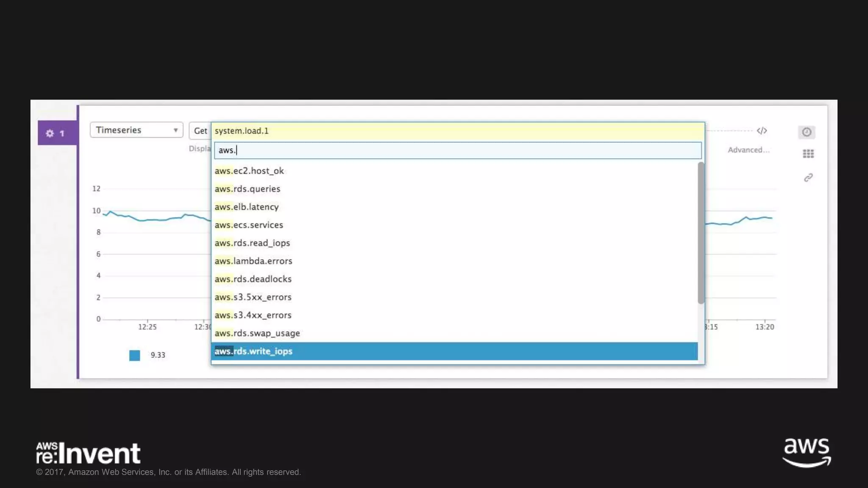The height and width of the screenshot is (488, 868).
Task: Choose aws.lambda.errors from the list
Action: [x=253, y=261]
